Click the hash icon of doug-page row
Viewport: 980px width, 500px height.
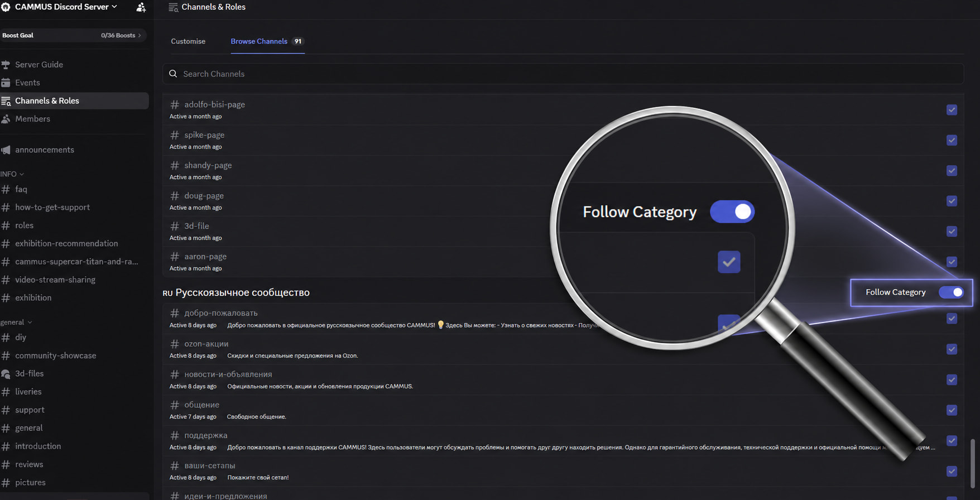pos(175,196)
